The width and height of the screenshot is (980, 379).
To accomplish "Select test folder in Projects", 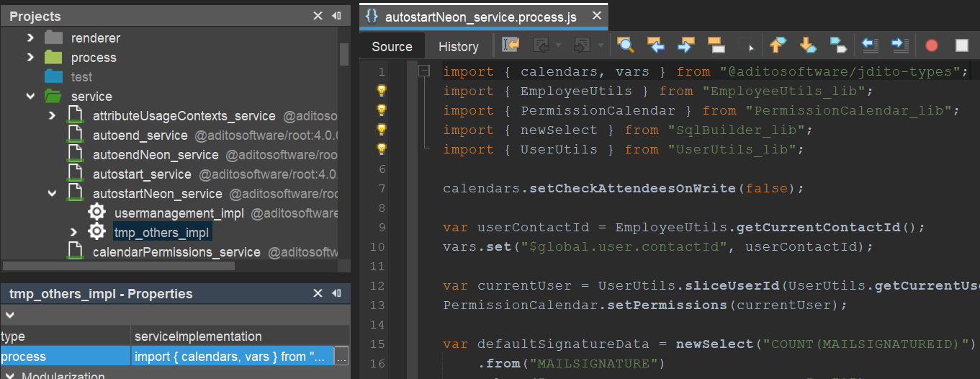I will coord(81,76).
